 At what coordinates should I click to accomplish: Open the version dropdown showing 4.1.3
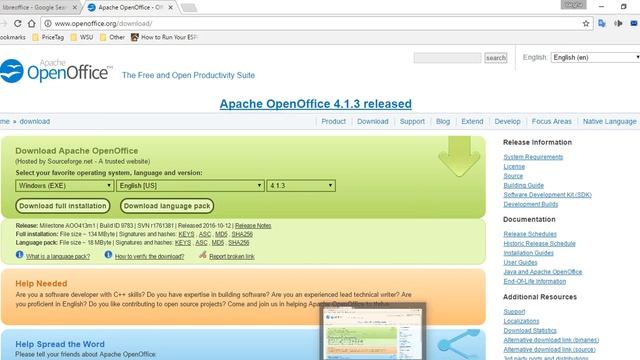pos(301,186)
